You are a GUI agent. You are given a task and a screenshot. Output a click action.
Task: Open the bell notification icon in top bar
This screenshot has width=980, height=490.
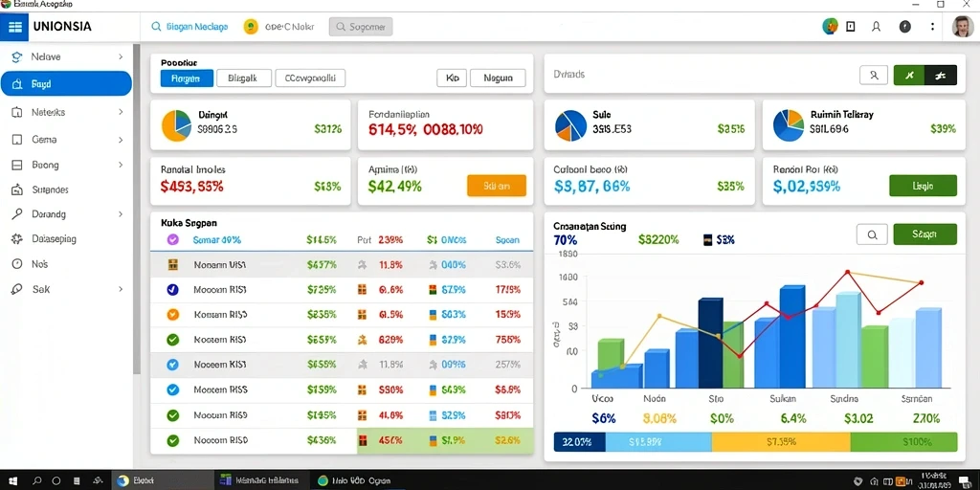(877, 27)
